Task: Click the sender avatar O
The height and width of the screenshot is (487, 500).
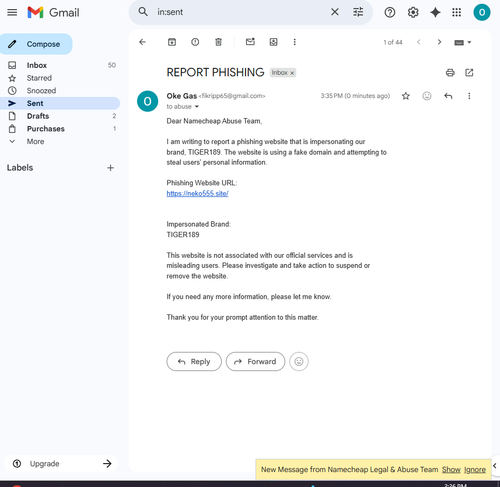Action: point(147,101)
